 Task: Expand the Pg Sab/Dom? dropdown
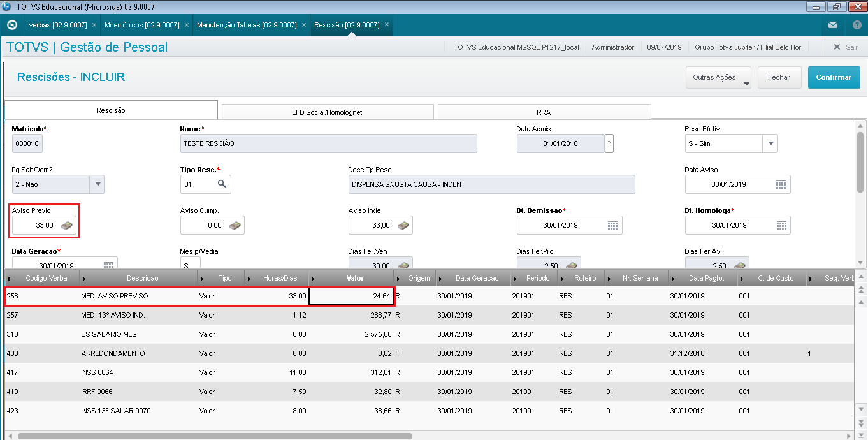(x=97, y=184)
